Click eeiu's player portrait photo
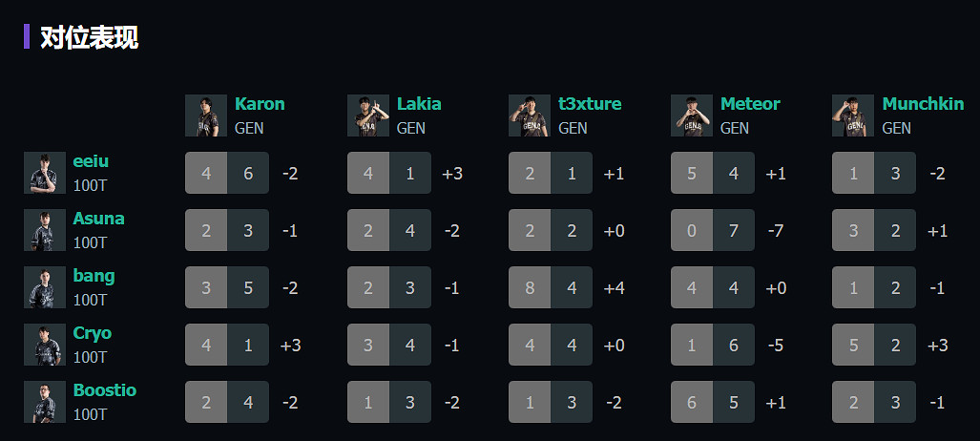 (x=45, y=173)
